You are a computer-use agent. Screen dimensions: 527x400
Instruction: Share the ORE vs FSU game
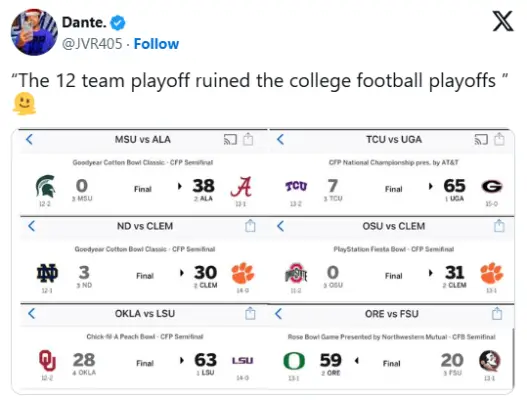[x=497, y=313]
